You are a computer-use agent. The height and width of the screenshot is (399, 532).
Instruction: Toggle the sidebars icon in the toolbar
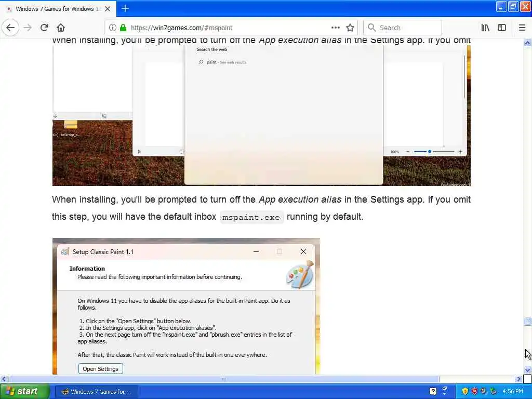point(502,28)
